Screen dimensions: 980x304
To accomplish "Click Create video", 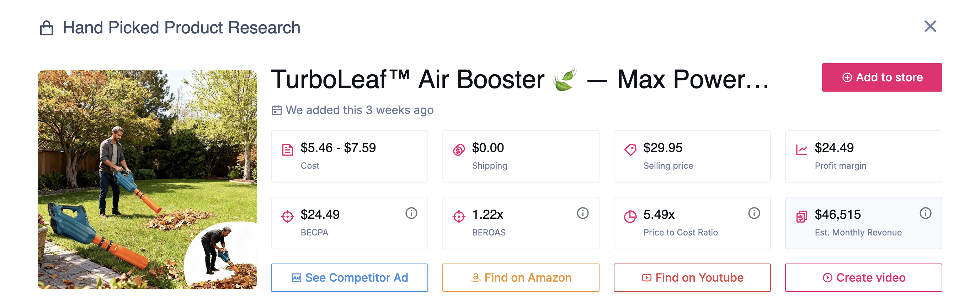I will point(864,277).
